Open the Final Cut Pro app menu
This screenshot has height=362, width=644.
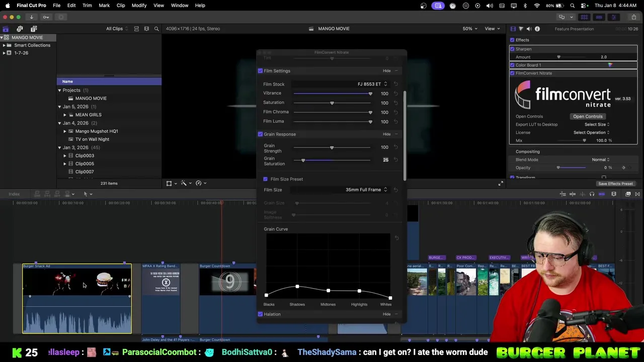(x=31, y=6)
